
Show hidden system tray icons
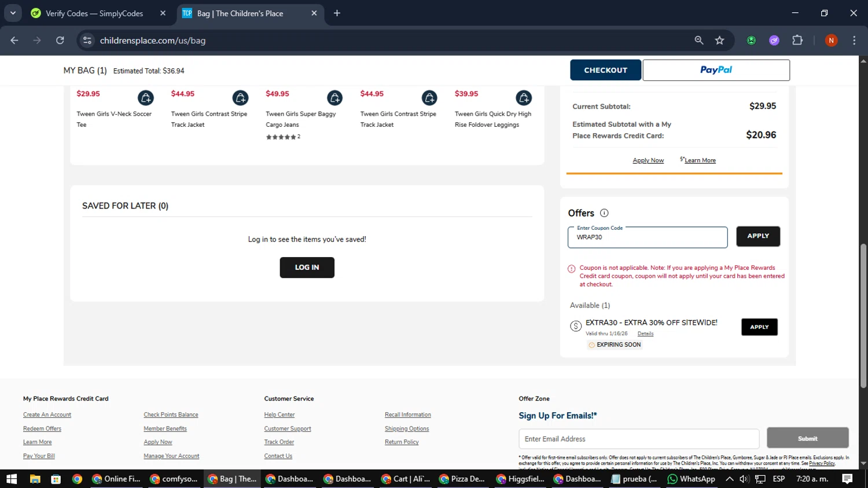click(x=730, y=479)
